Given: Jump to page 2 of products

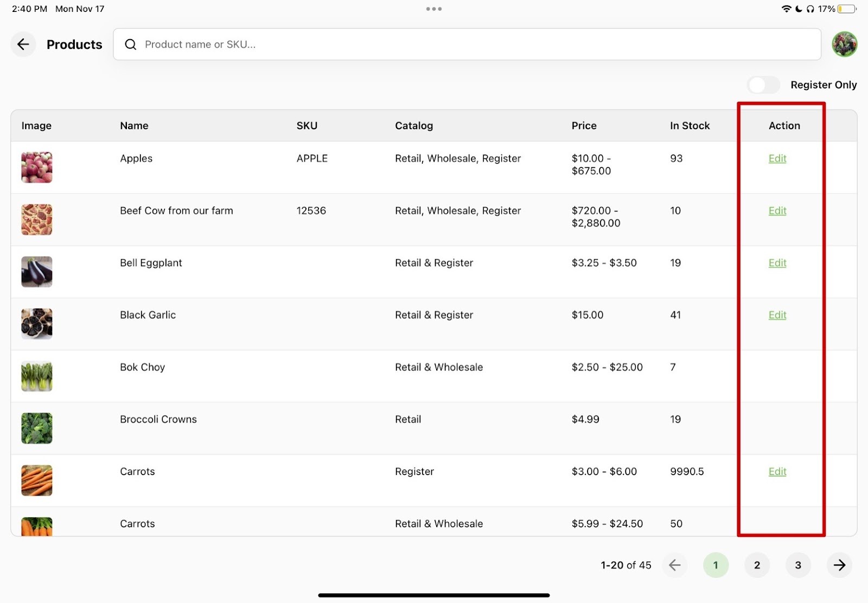Looking at the screenshot, I should [757, 565].
